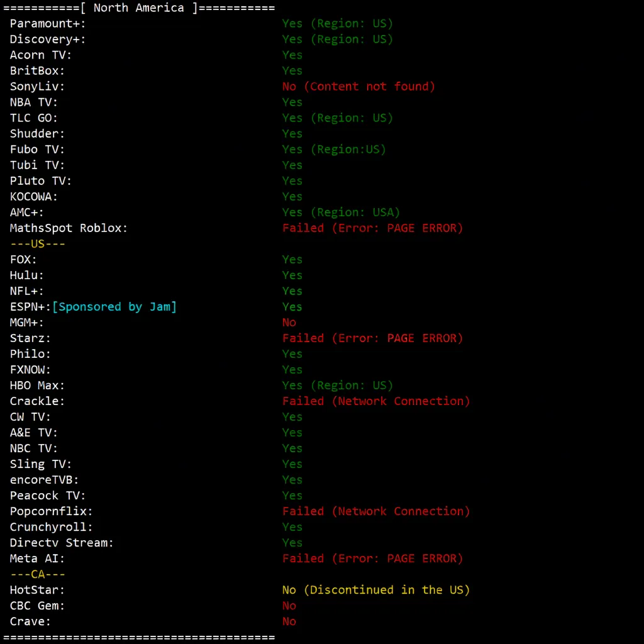The width and height of the screenshot is (644, 644).
Task: Click the ESPN+ label
Action: point(30,307)
